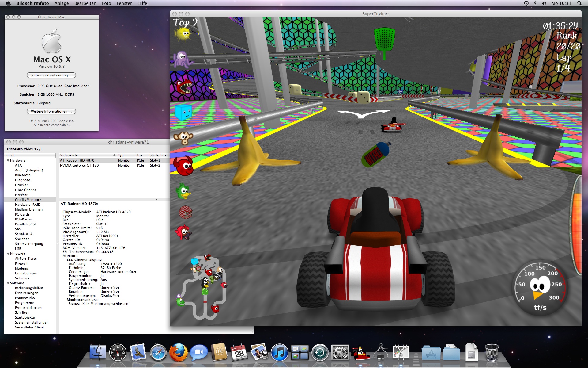Open iChat from the Dock
588x368 pixels.
(x=199, y=352)
